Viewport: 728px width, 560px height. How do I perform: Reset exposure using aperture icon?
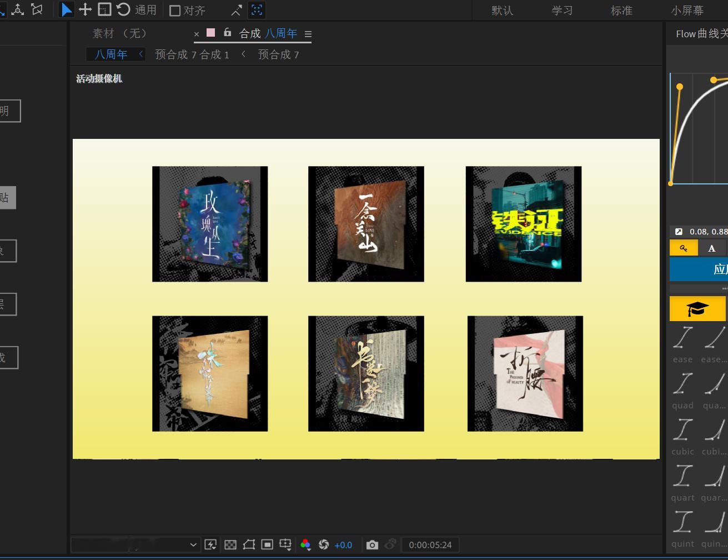pos(324,545)
